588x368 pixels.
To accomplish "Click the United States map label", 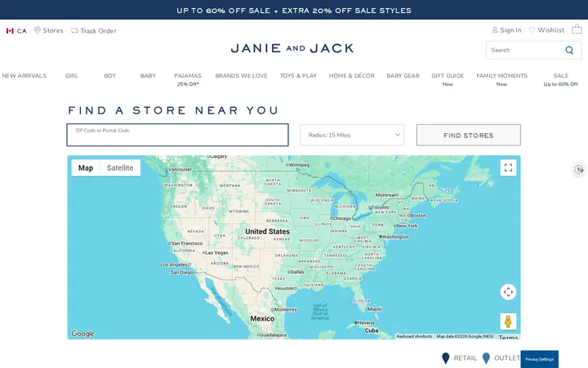I will coord(267,231).
